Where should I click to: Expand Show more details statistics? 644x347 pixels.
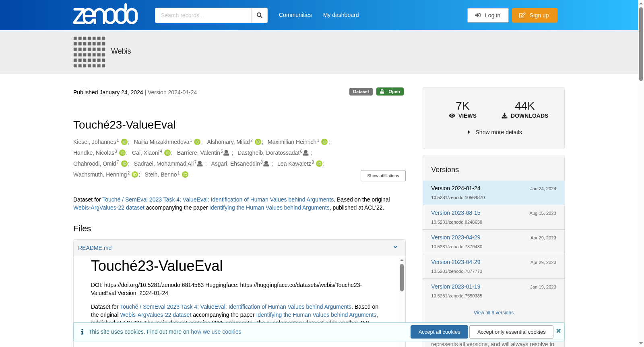point(494,132)
